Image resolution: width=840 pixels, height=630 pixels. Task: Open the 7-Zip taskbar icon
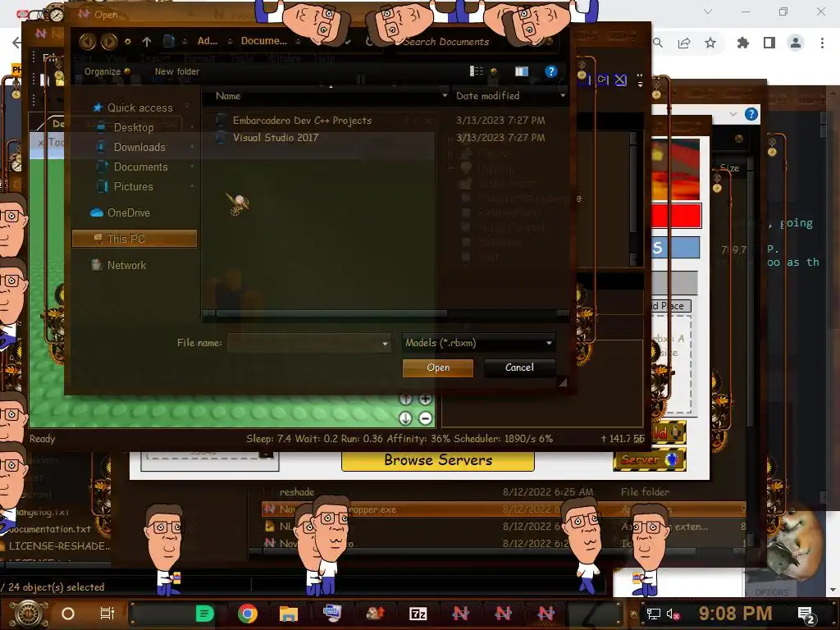coord(418,614)
